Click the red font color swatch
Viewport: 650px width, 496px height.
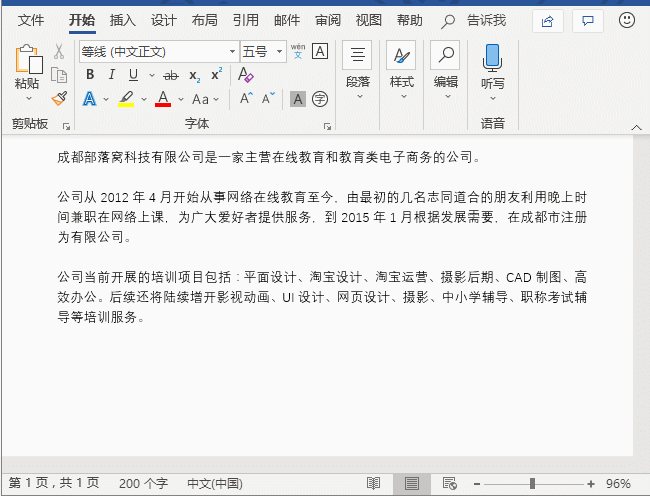(163, 98)
